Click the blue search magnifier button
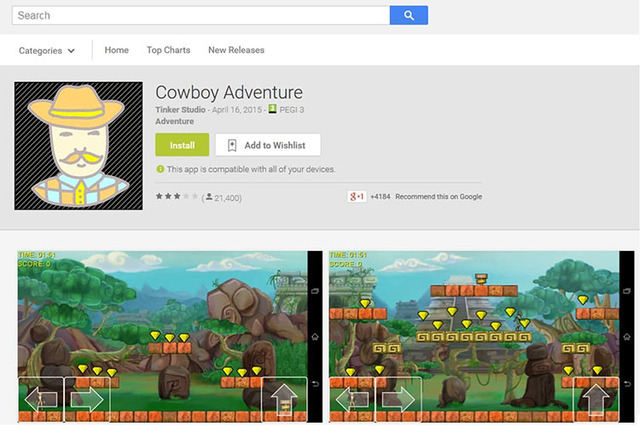 click(x=409, y=16)
